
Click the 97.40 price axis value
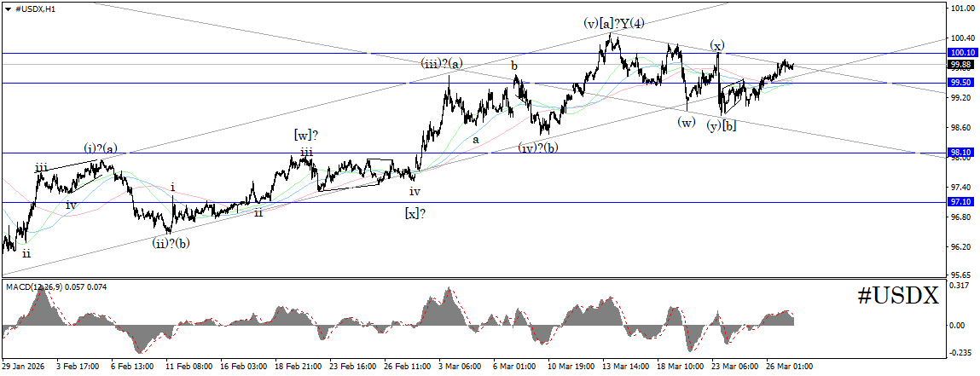960,188
